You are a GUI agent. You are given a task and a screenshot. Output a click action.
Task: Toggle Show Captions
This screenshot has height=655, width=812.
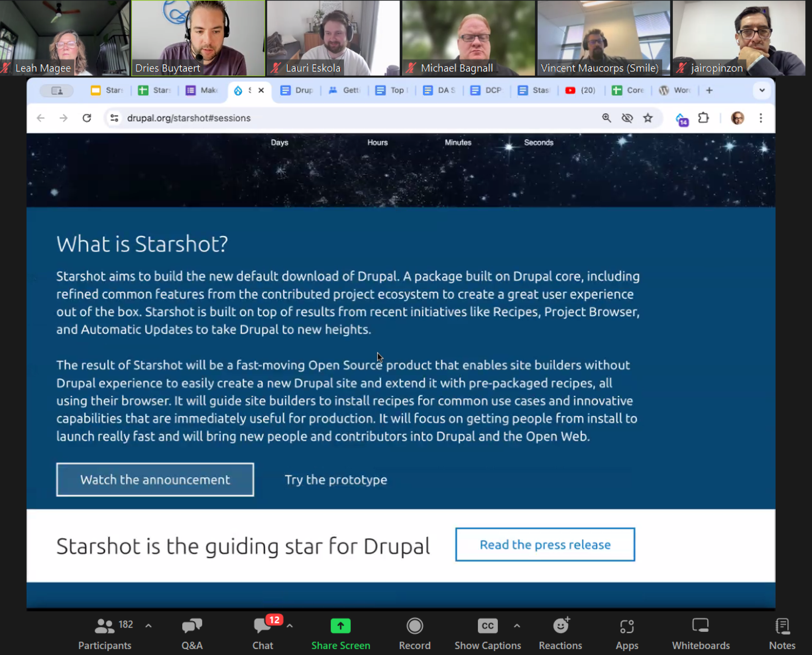click(x=488, y=633)
